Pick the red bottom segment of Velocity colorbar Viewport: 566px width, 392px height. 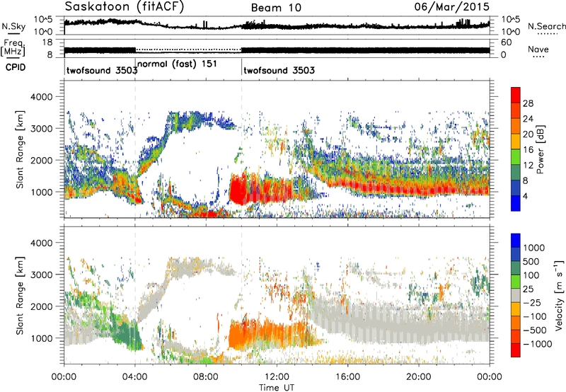tap(516, 350)
